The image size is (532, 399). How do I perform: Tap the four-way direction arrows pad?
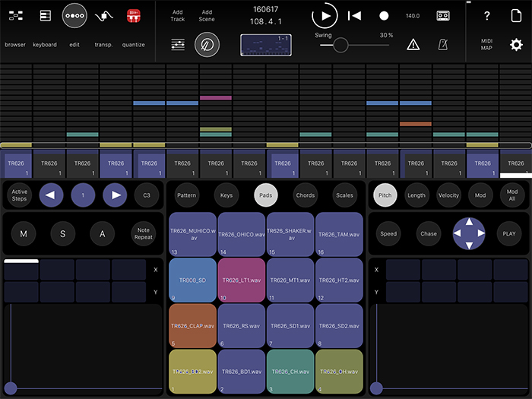[469, 233]
